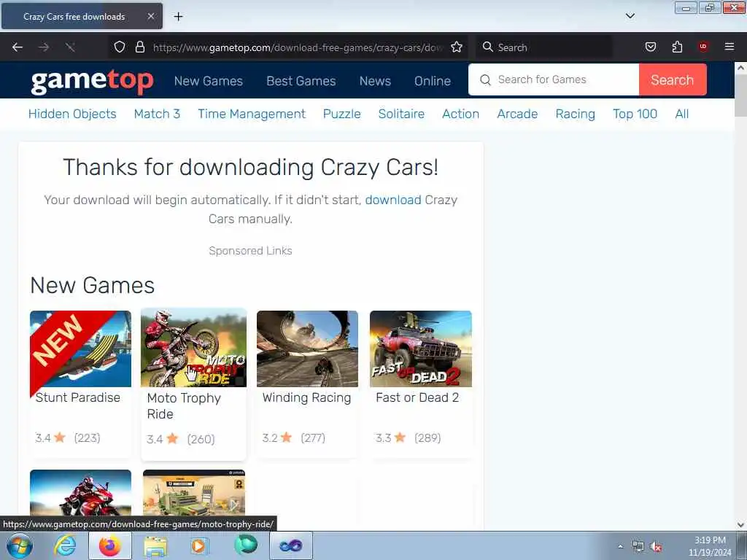747x560 pixels.
Task: Browse the Hidden Objects category
Action: (x=72, y=114)
